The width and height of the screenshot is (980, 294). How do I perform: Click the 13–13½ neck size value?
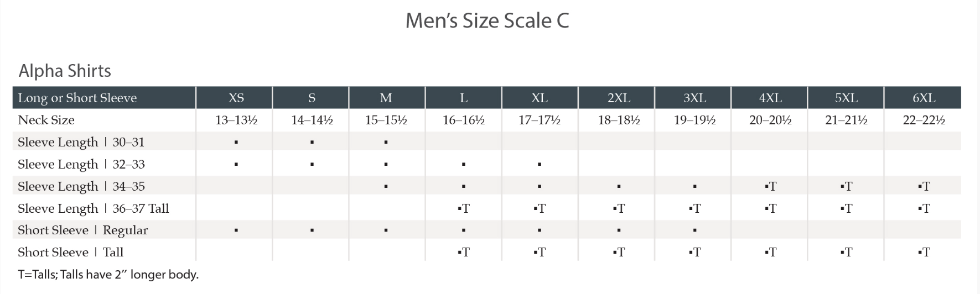(x=236, y=120)
